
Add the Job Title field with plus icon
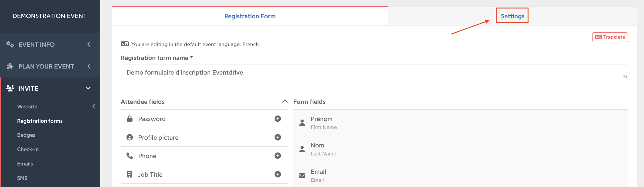278,174
